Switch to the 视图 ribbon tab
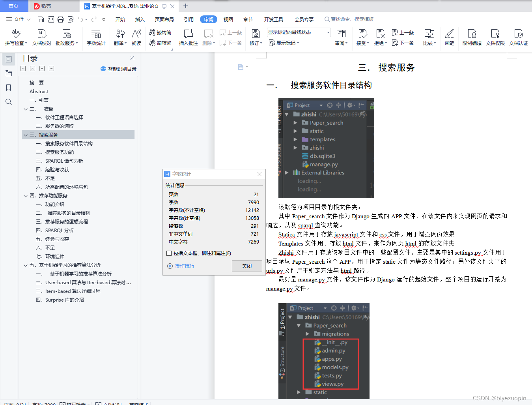This screenshot has height=405, width=532. tap(228, 19)
